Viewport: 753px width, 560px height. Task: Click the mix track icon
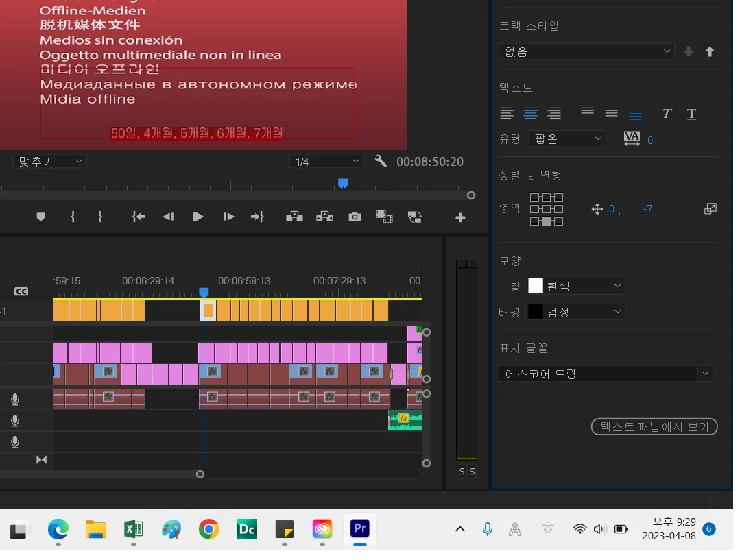(41, 460)
